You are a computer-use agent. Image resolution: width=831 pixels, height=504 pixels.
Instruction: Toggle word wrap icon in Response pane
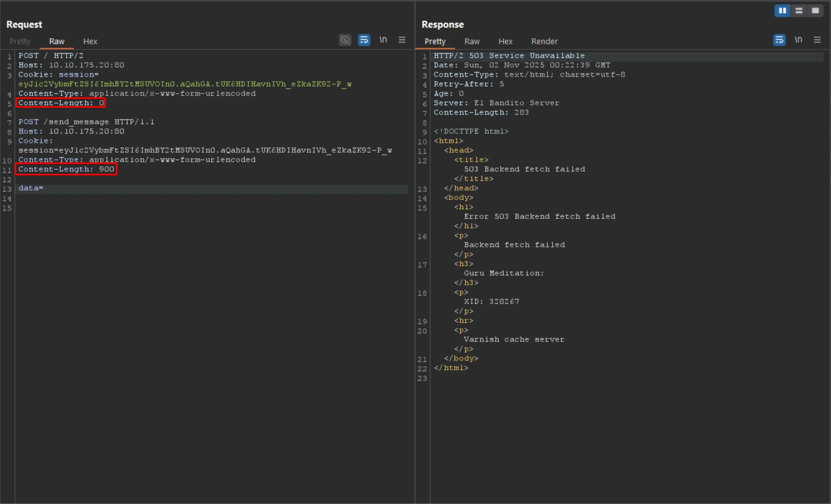coord(779,40)
